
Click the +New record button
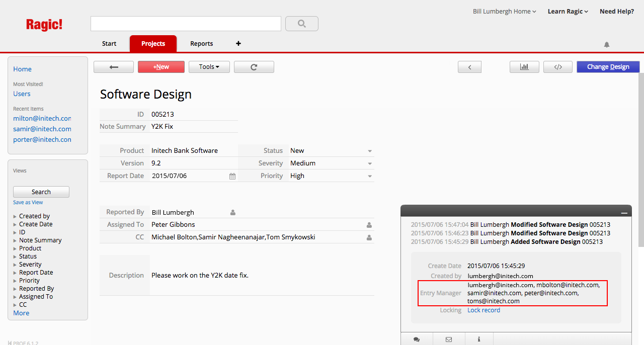[x=161, y=67]
